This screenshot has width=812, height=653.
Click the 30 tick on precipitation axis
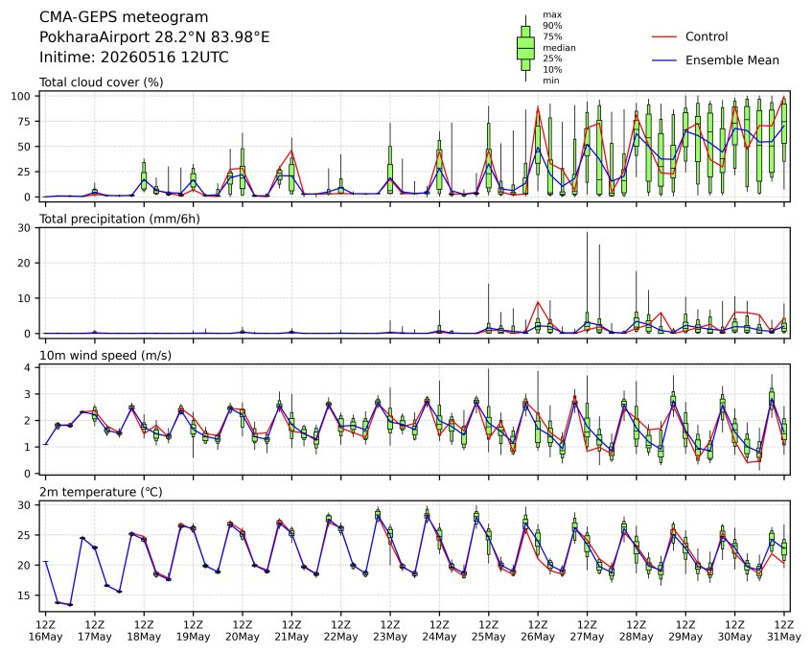tap(25, 228)
